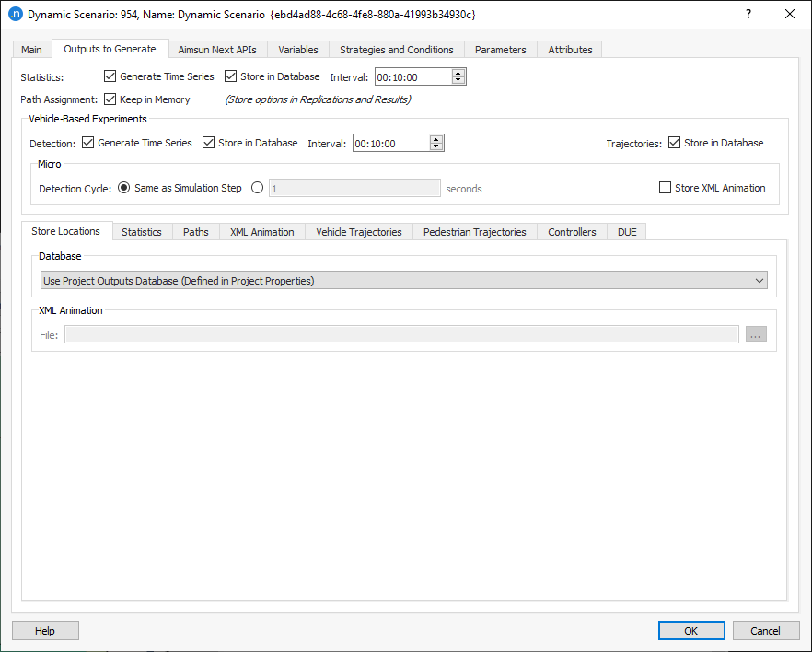The width and height of the screenshot is (812, 652).
Task: Toggle Store in Database under Detection
Action: pos(208,142)
